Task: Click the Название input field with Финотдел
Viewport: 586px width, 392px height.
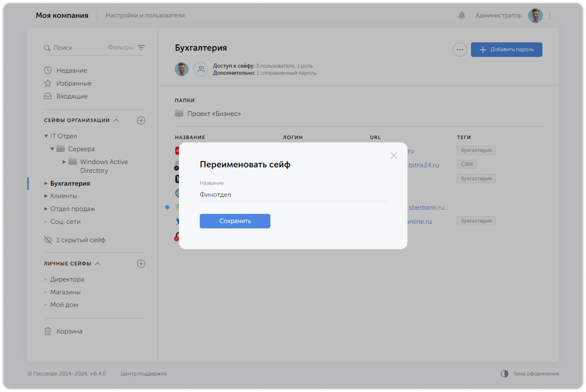Action: (292, 195)
